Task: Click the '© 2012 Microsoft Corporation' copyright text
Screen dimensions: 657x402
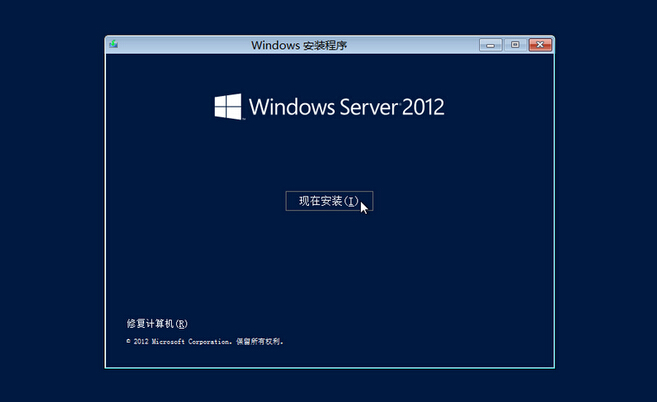Action: 178,342
